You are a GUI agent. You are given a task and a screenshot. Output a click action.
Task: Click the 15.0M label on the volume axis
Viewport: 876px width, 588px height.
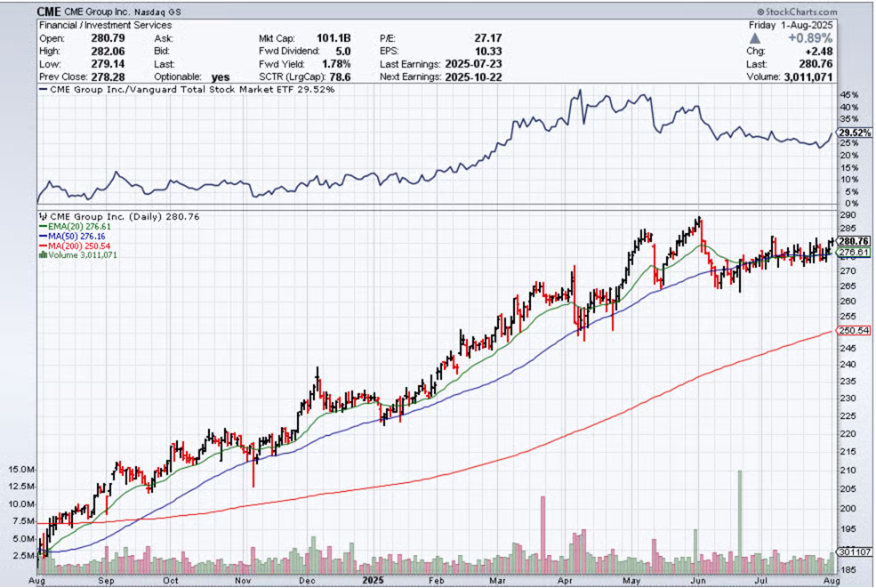[21, 470]
